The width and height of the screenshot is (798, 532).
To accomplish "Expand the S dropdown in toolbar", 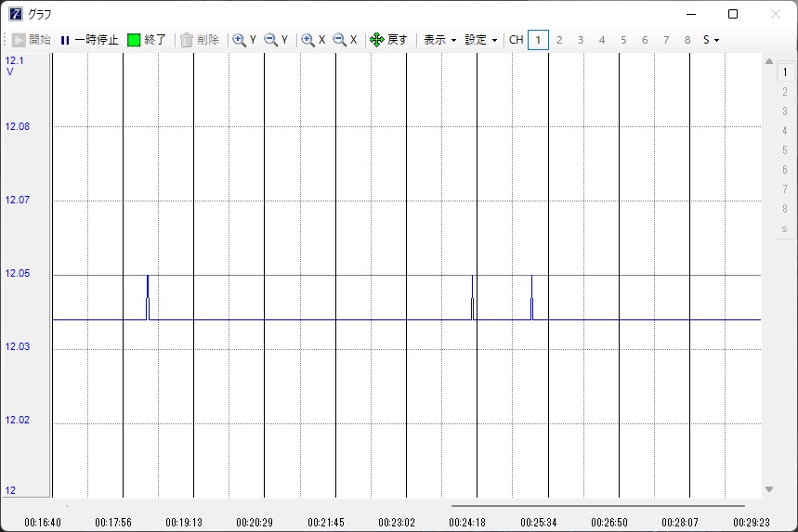I will tap(711, 40).
